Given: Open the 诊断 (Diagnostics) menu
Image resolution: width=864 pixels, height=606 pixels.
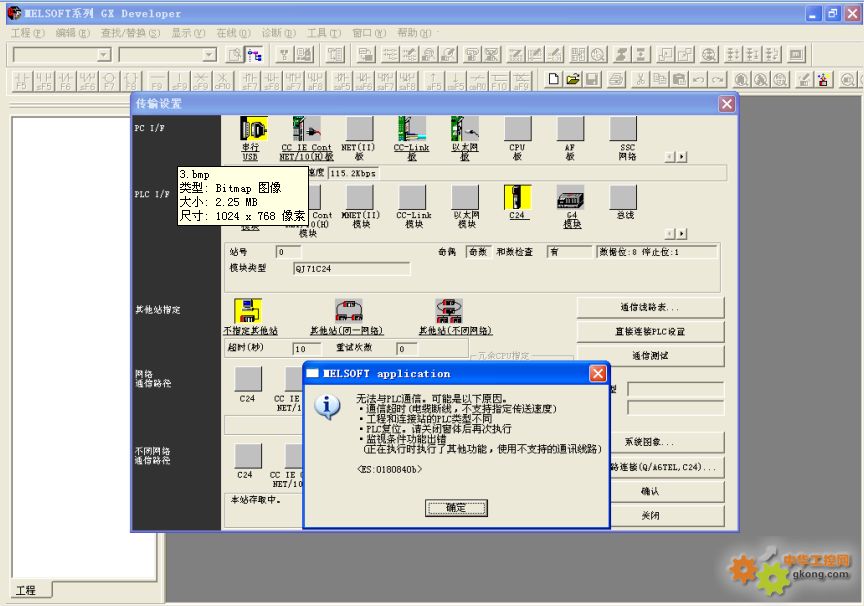Looking at the screenshot, I should pyautogui.click(x=278, y=33).
